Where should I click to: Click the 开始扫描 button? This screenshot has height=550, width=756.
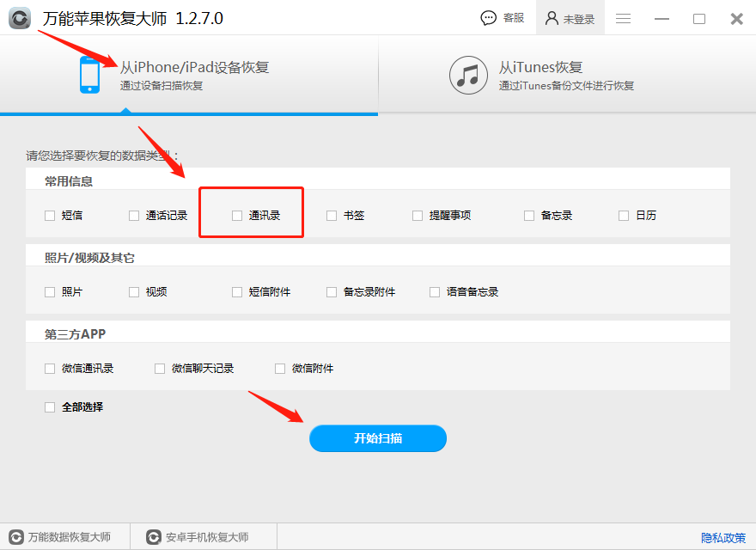click(x=378, y=438)
